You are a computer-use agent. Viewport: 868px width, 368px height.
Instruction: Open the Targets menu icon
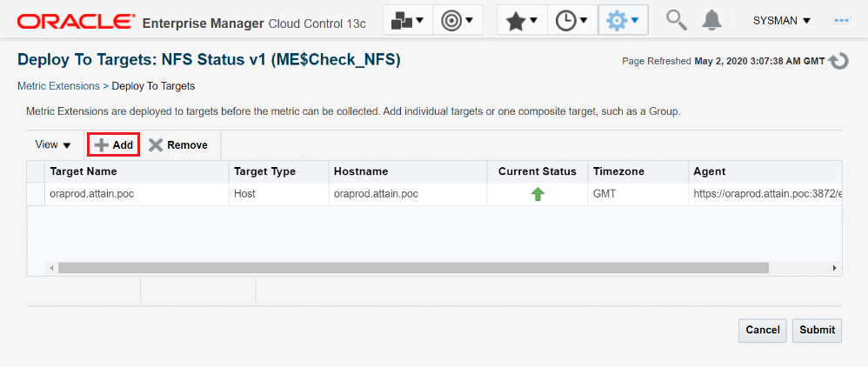(459, 21)
